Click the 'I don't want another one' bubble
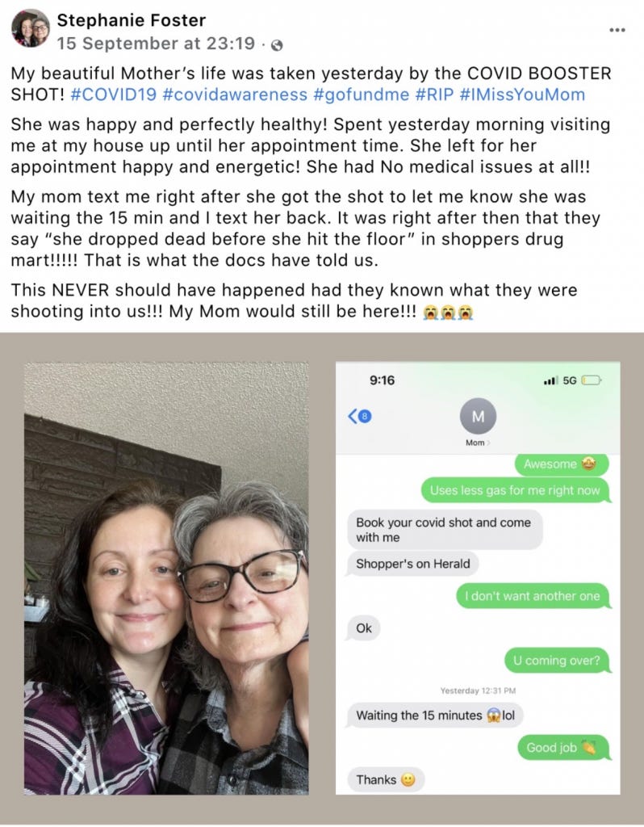The width and height of the screenshot is (644, 827). [x=533, y=596]
